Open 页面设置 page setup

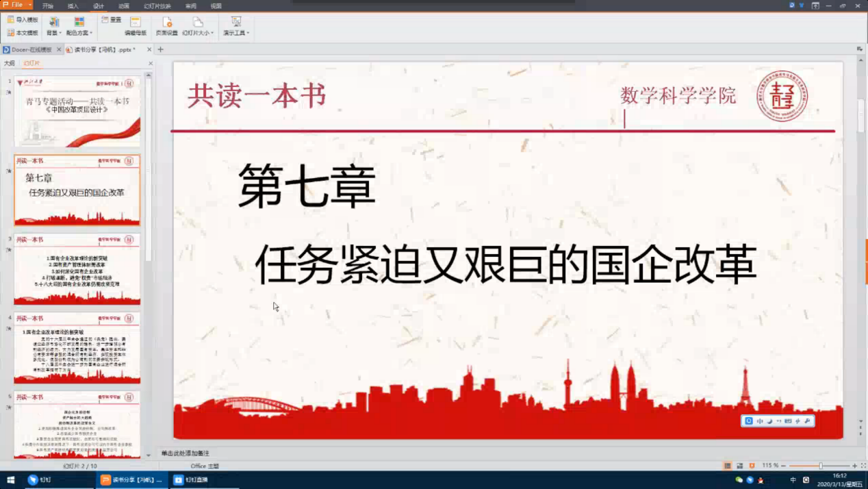[x=166, y=26]
